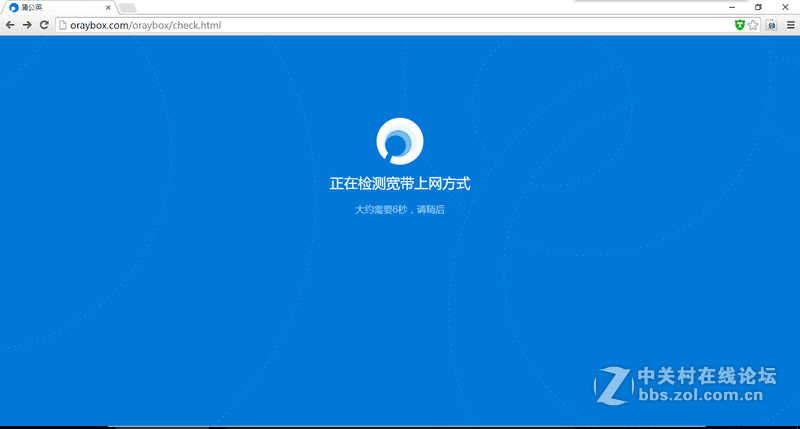
Task: Open a new tab
Action: (x=128, y=8)
